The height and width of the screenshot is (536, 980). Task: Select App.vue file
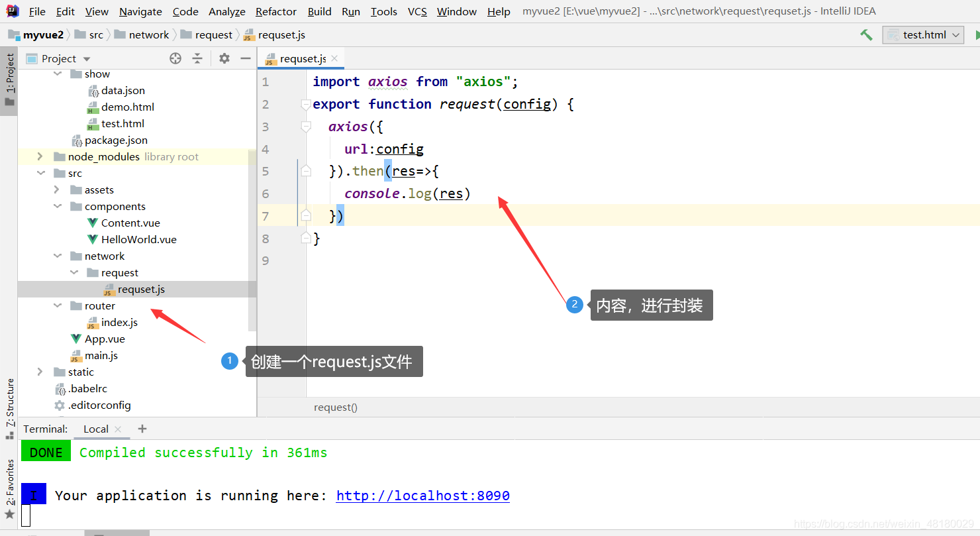pyautogui.click(x=105, y=339)
